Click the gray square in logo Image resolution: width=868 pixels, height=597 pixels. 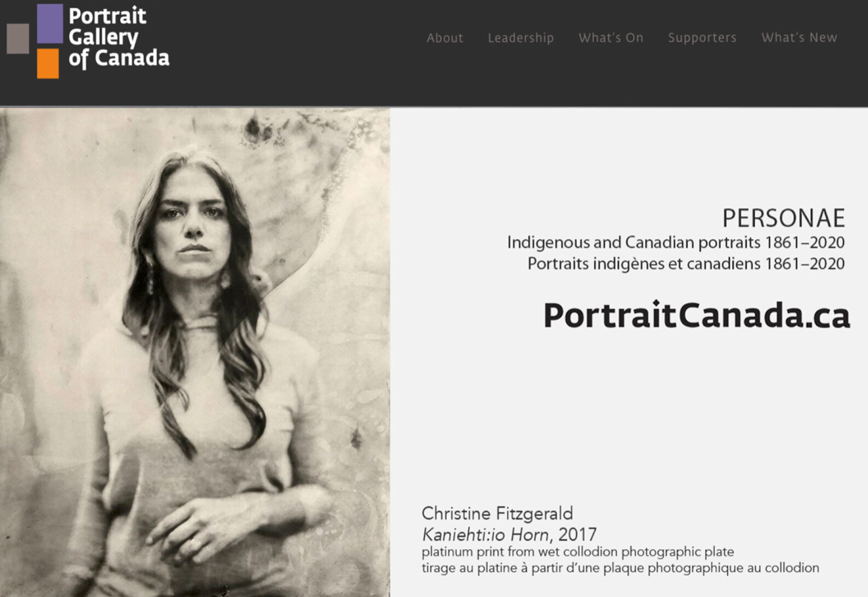[x=18, y=39]
